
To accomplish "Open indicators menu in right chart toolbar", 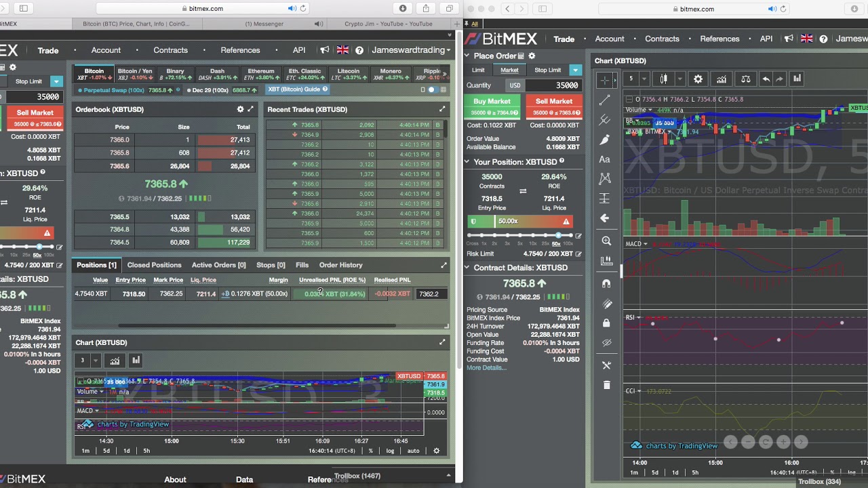I will [x=722, y=79].
